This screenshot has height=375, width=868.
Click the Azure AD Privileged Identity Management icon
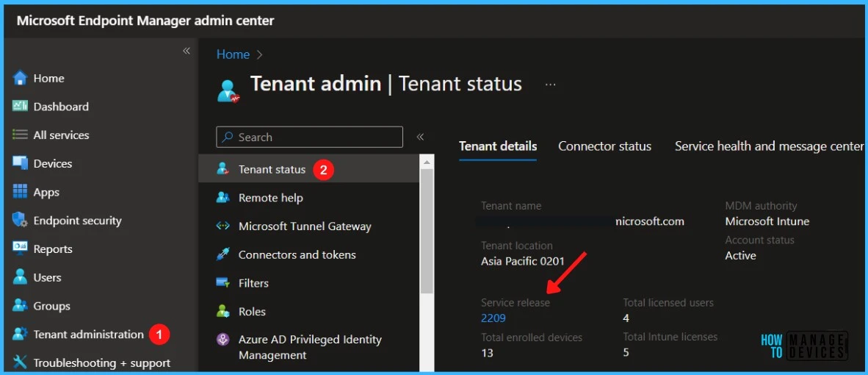(x=223, y=340)
